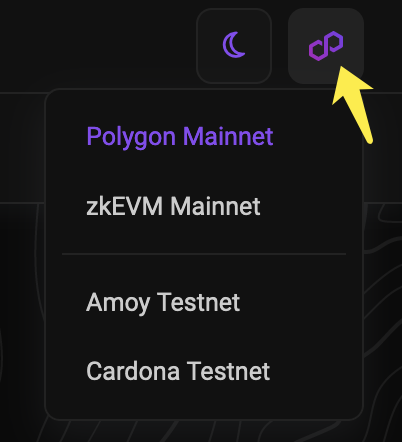Pick the Cardona Testnet option
402x442 pixels.
[x=178, y=371]
